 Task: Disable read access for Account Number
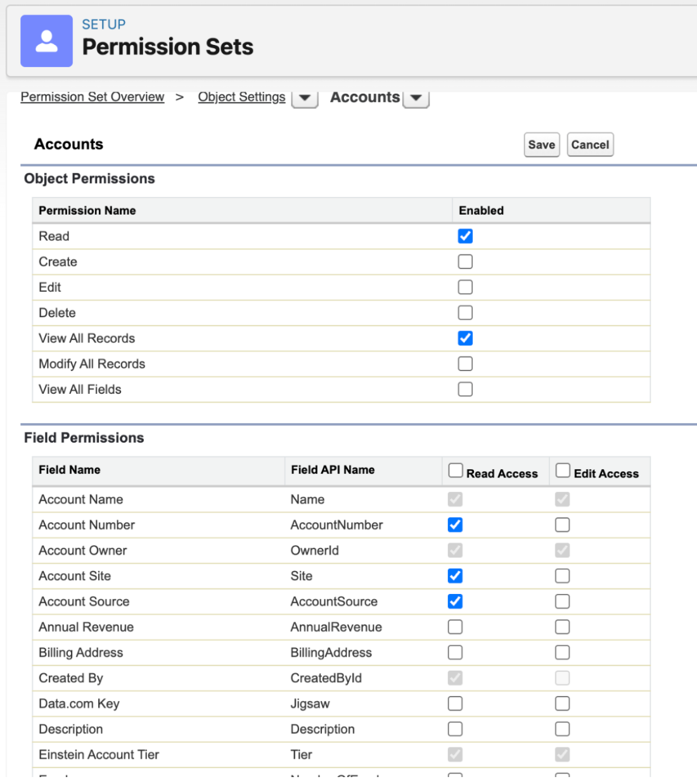tap(455, 524)
